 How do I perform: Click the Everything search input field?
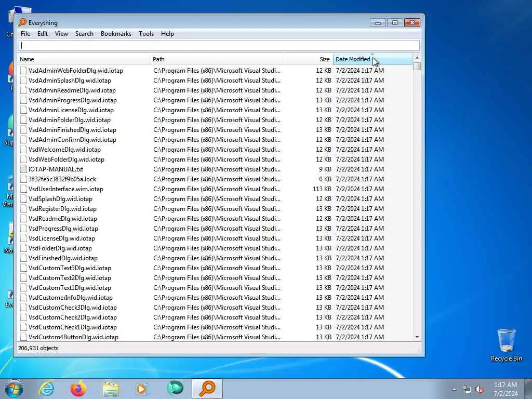pyautogui.click(x=219, y=46)
